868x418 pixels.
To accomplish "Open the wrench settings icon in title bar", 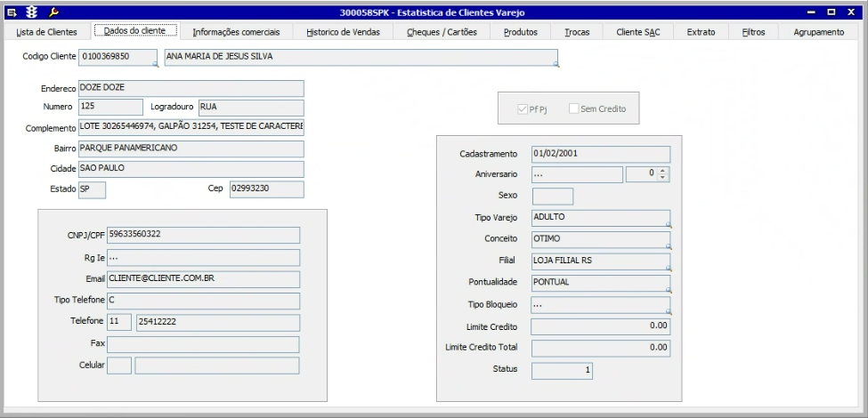I will point(53,12).
